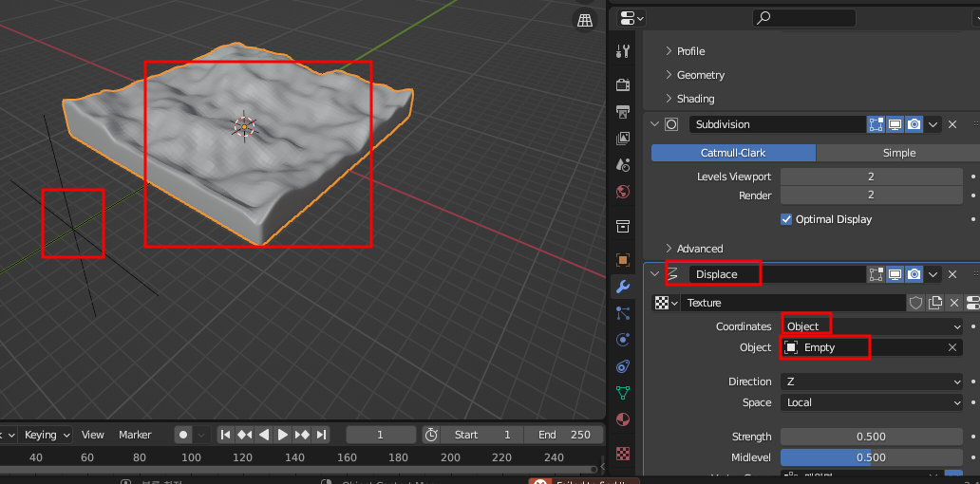Screen dimensions: 980x484
Task: Toggle Subdivision viewport display monitor icon
Action: click(895, 124)
